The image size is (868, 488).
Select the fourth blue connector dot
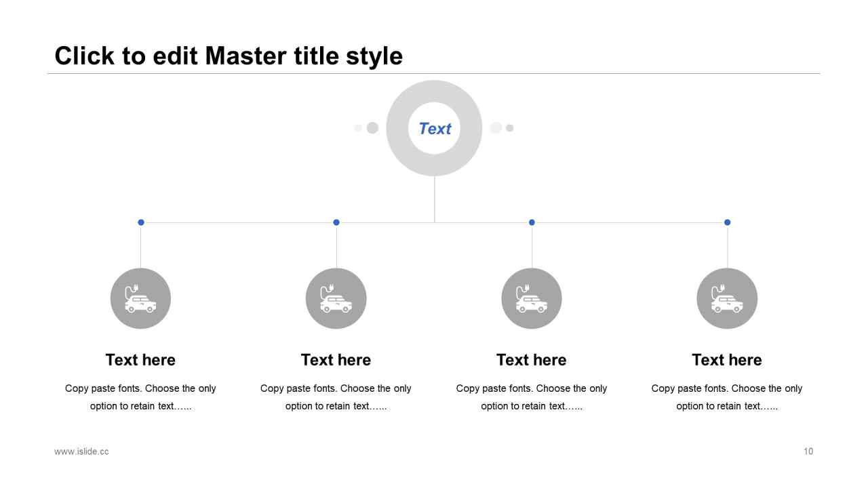point(728,222)
